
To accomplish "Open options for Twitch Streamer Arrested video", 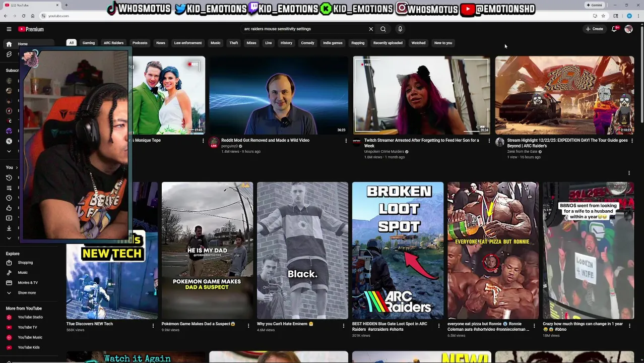I will click(489, 141).
